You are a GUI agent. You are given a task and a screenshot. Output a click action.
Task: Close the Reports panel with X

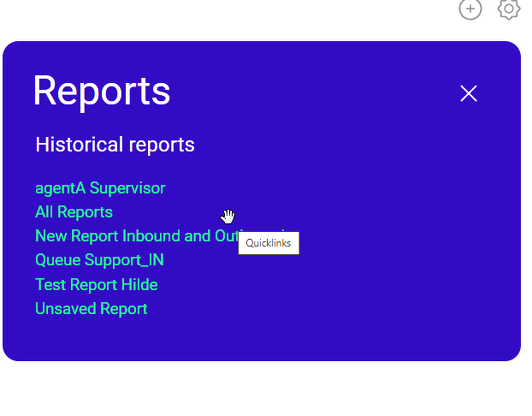(468, 93)
